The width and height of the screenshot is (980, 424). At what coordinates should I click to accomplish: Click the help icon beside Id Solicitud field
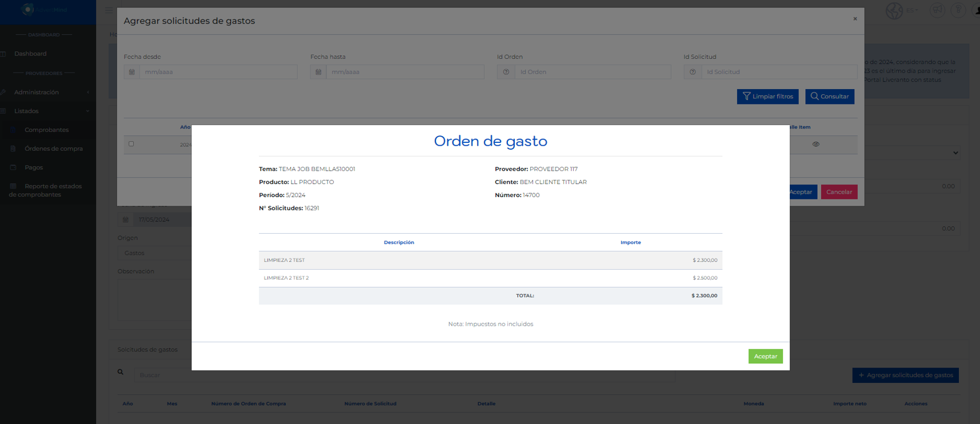(x=693, y=72)
